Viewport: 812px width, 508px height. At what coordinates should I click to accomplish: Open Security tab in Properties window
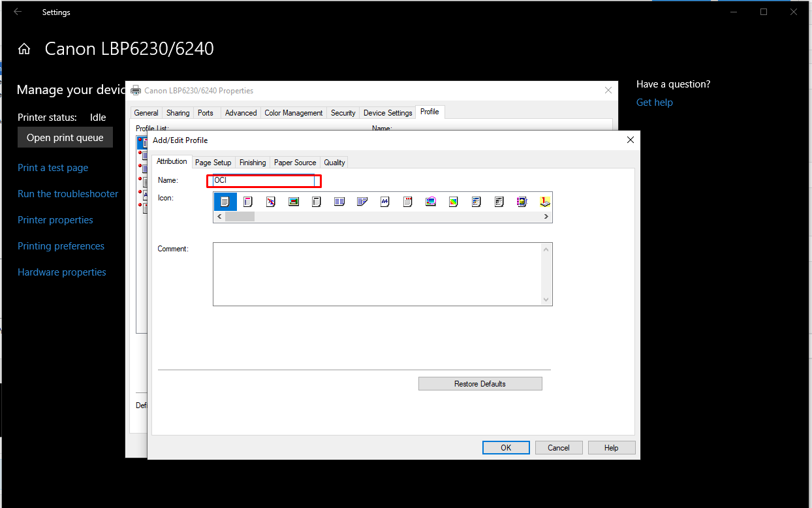click(x=343, y=113)
